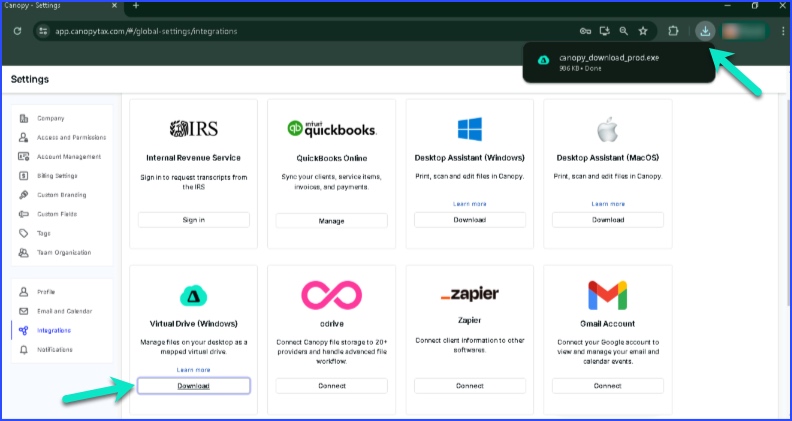This screenshot has width=792, height=421.
Task: Reload the page with refresh icon
Action: [x=17, y=31]
